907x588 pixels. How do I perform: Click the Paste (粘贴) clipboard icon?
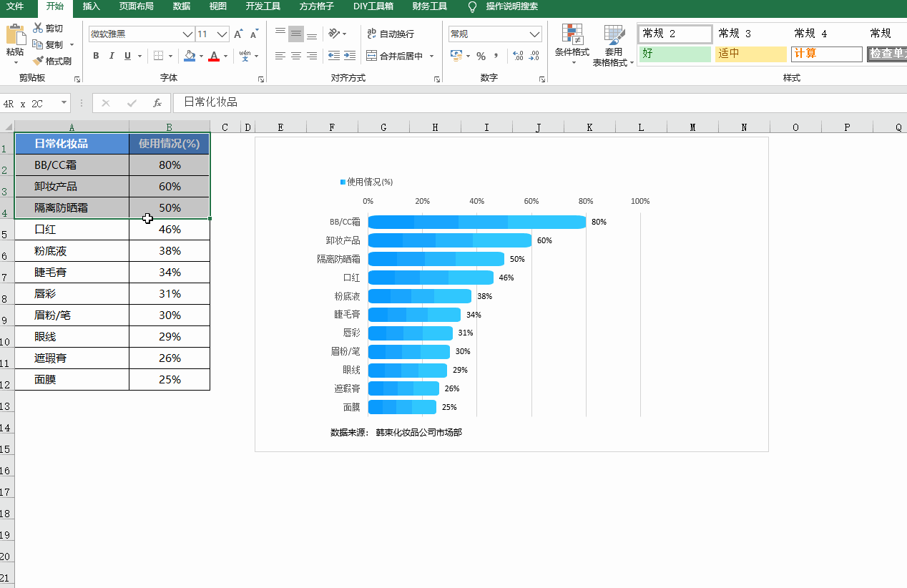click(x=14, y=35)
